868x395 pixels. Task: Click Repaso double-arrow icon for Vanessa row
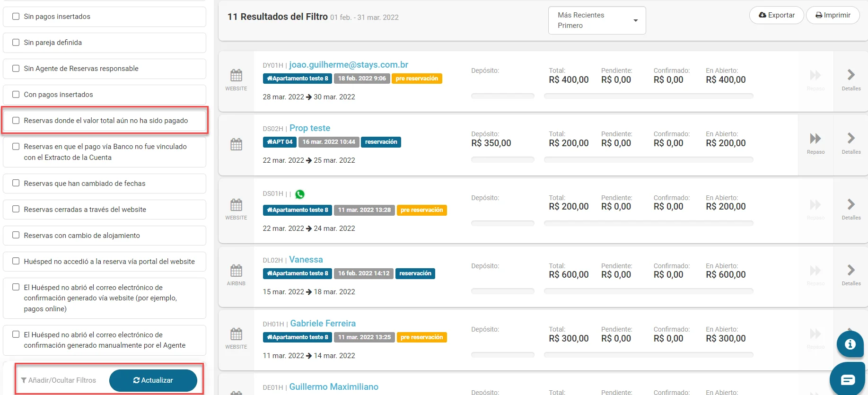click(815, 270)
